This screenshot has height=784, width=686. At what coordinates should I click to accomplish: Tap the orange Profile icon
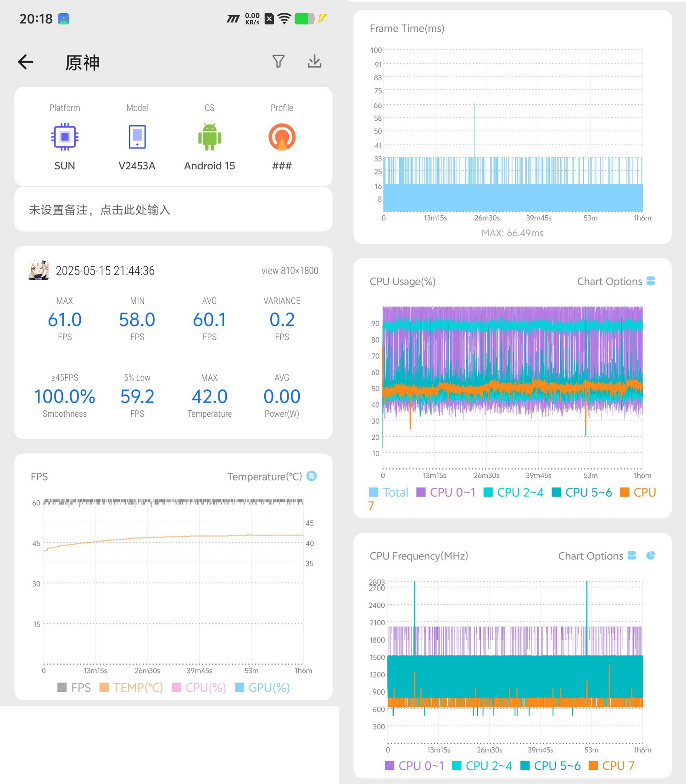coord(282,137)
